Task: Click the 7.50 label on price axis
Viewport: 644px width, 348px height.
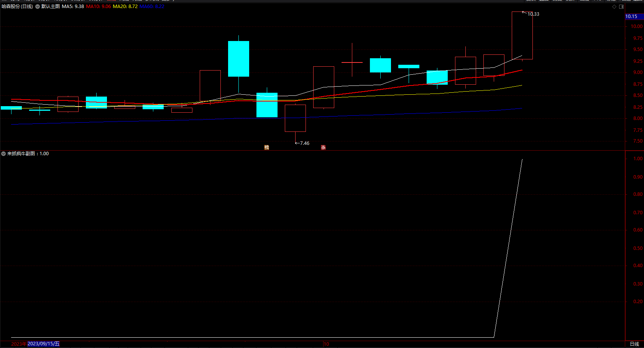Action: click(x=638, y=141)
